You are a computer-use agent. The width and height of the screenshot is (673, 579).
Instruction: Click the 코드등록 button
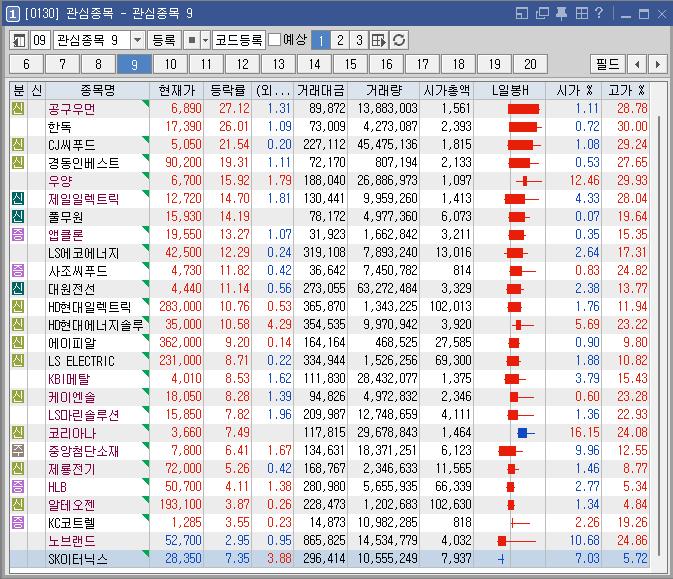click(239, 40)
